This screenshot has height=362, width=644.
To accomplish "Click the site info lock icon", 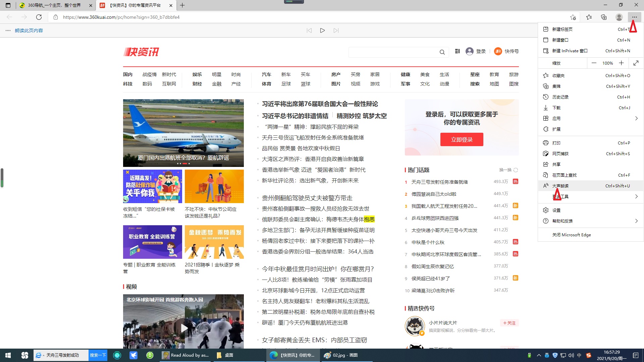I will (x=56, y=17).
